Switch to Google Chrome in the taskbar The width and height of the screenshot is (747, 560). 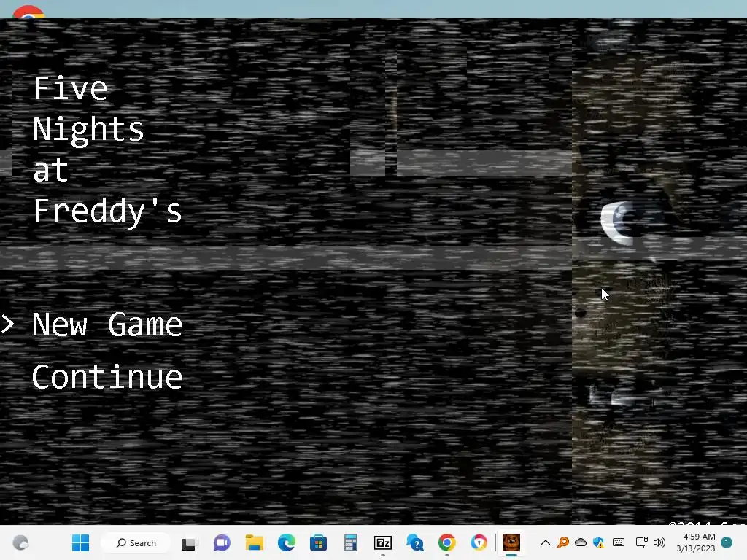coord(447,542)
